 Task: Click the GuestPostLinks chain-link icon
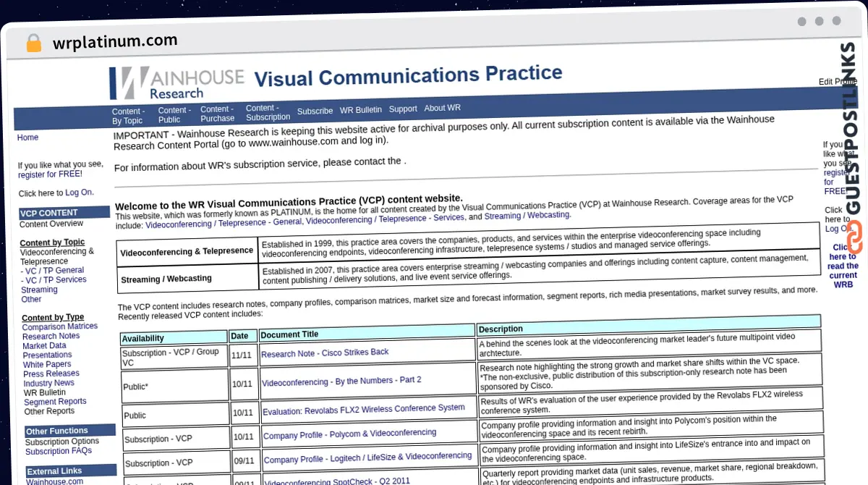pos(854,236)
